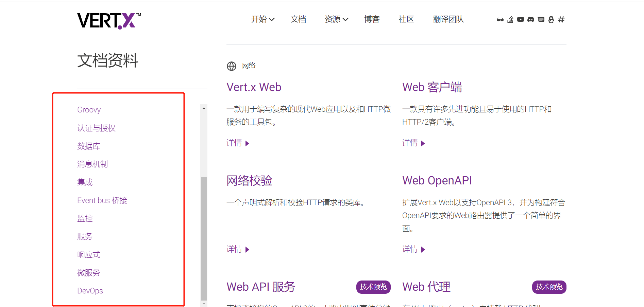Click the 技术预览 badge on Web 代理

[549, 287]
